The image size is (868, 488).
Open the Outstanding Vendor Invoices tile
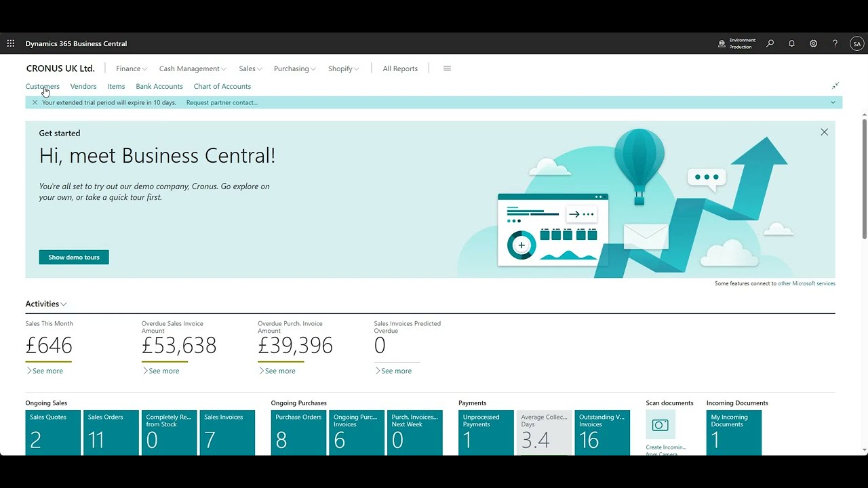click(x=602, y=432)
